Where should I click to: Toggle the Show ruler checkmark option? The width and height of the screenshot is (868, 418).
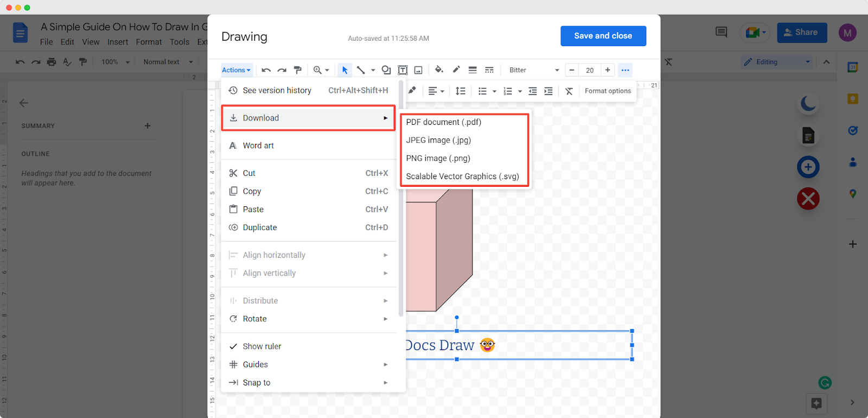pos(309,346)
